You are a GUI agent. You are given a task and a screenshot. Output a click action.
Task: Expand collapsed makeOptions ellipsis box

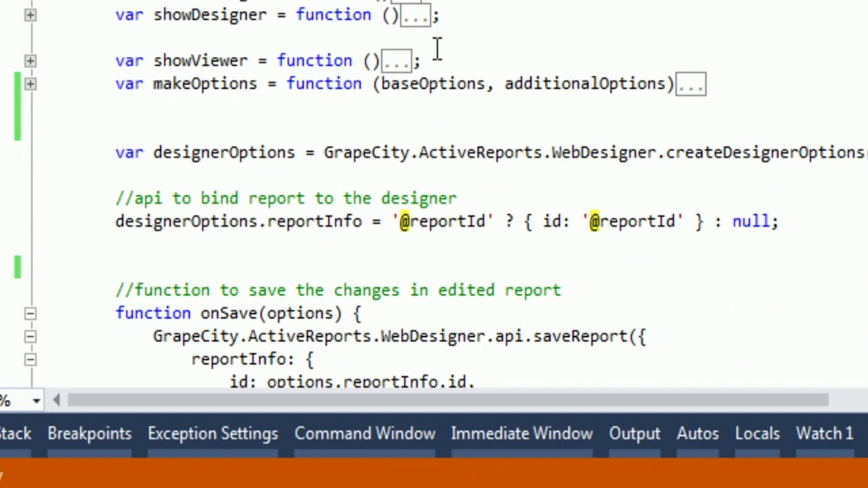coord(690,85)
